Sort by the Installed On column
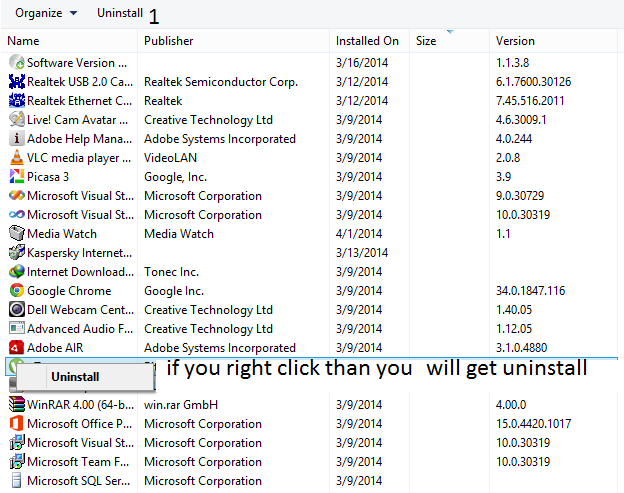Viewport: 624px width, 493px height. point(368,41)
